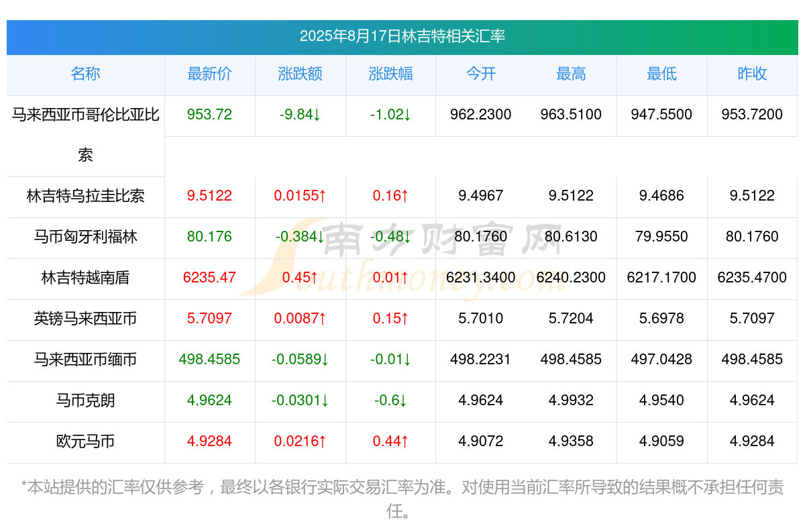This screenshot has width=805, height=532.
Task: Click opening value 962.2300
Action: point(481,115)
